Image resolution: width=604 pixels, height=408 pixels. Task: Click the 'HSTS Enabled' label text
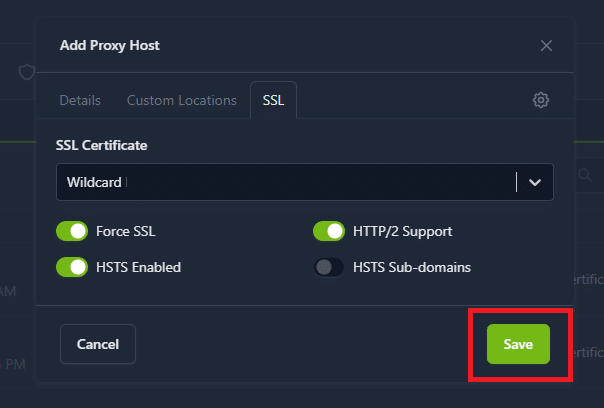click(138, 267)
